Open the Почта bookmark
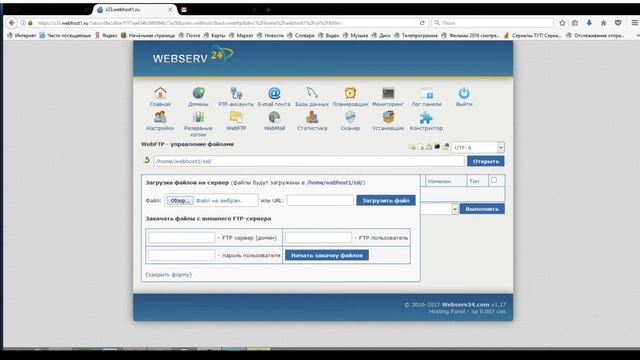This screenshot has height=360, width=640. 189,36
